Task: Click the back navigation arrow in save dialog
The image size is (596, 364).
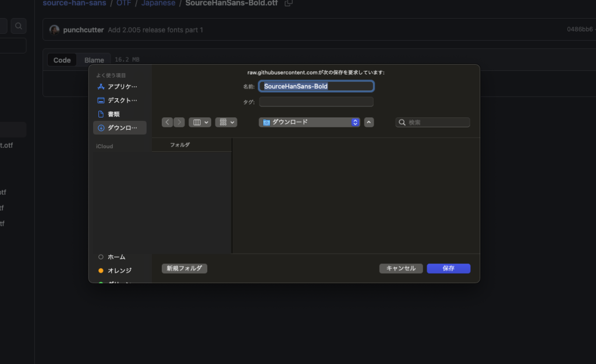Action: point(168,122)
